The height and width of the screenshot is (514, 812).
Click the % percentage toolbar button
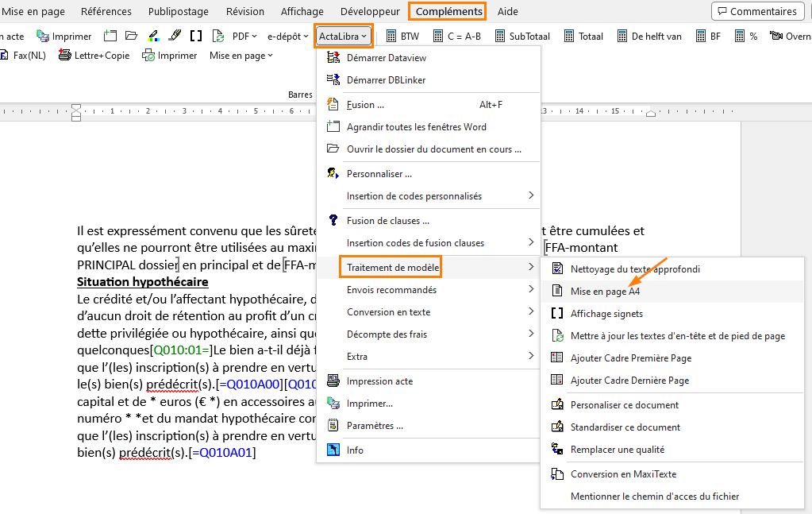746,37
